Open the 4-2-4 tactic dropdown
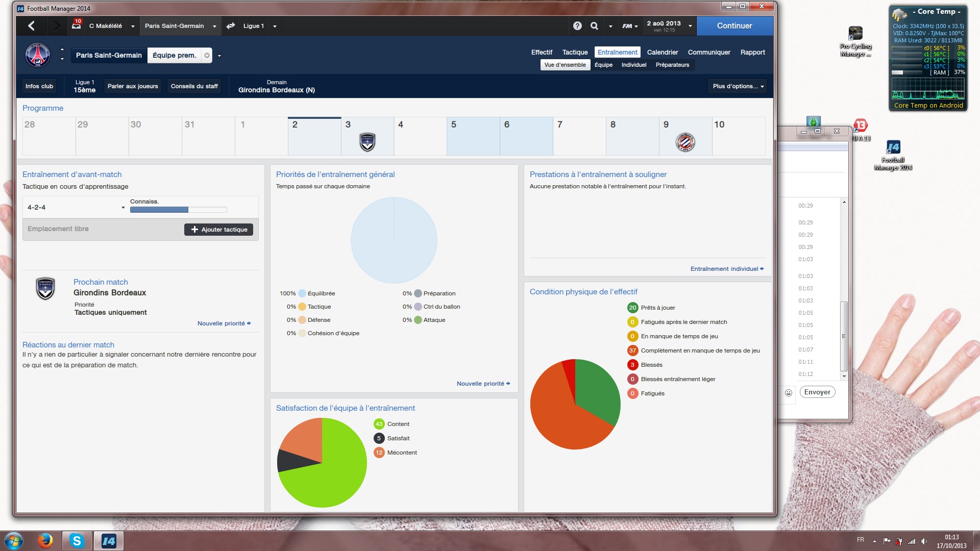The image size is (980, 551). pyautogui.click(x=123, y=208)
